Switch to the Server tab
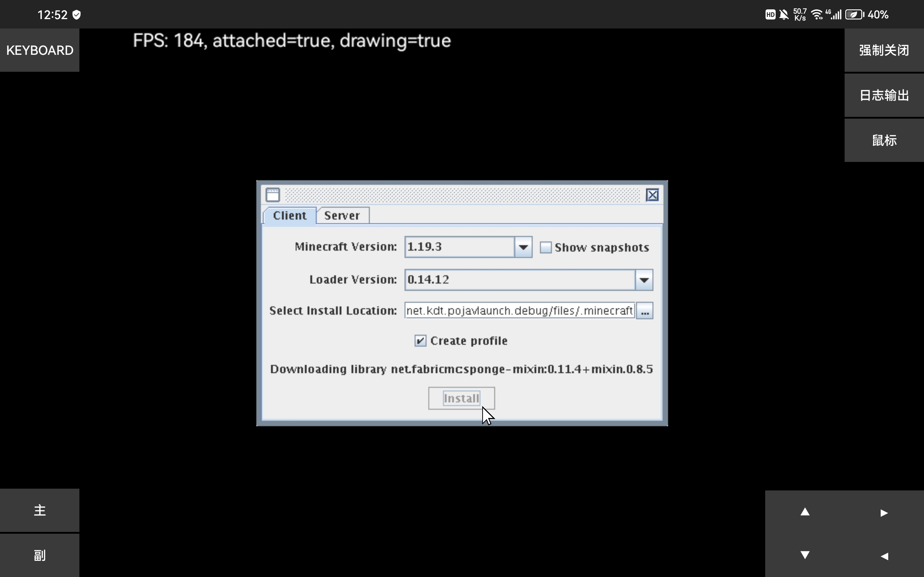This screenshot has width=924, height=577. pyautogui.click(x=341, y=215)
